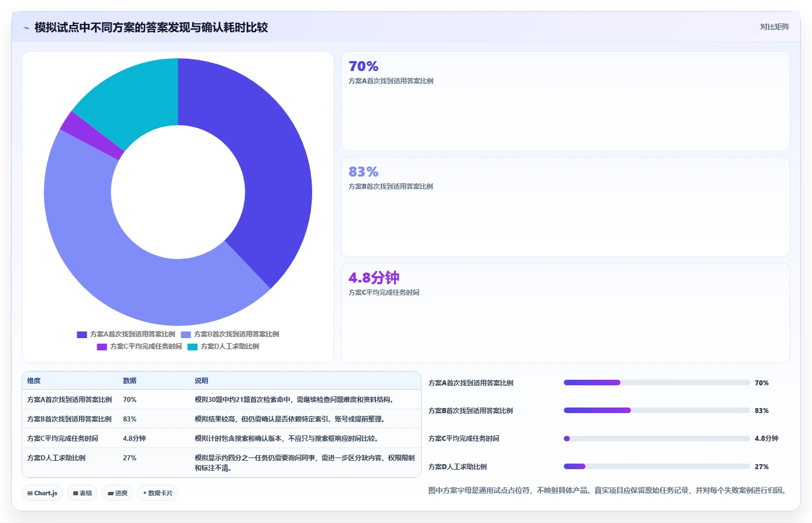
Task: Select the 4.8分钟 data card value
Action: [374, 278]
